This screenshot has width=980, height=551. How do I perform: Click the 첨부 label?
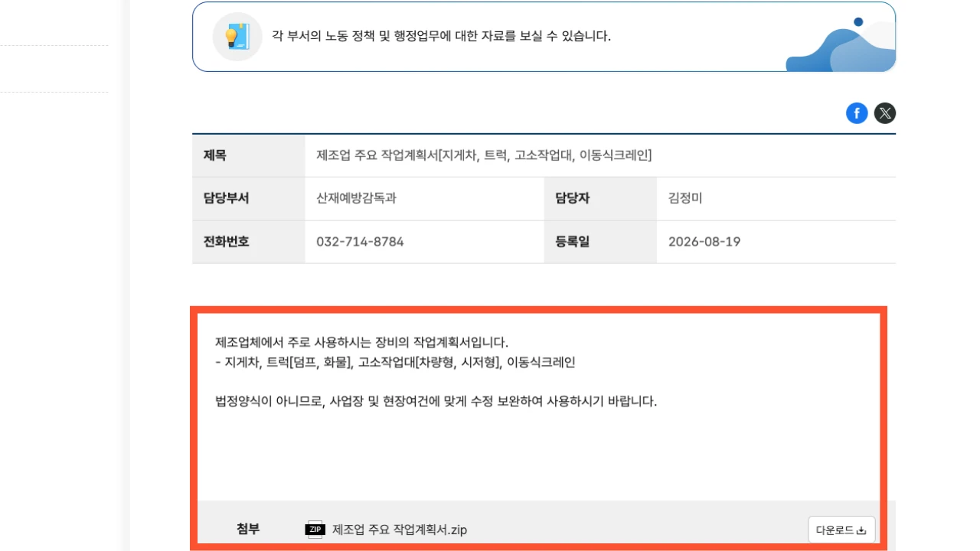[x=248, y=529]
